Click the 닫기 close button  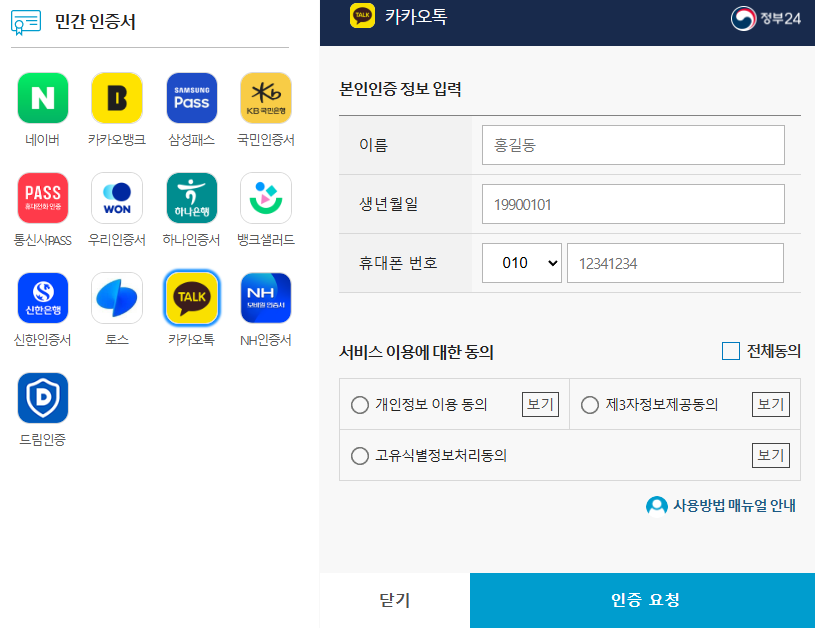coord(395,600)
